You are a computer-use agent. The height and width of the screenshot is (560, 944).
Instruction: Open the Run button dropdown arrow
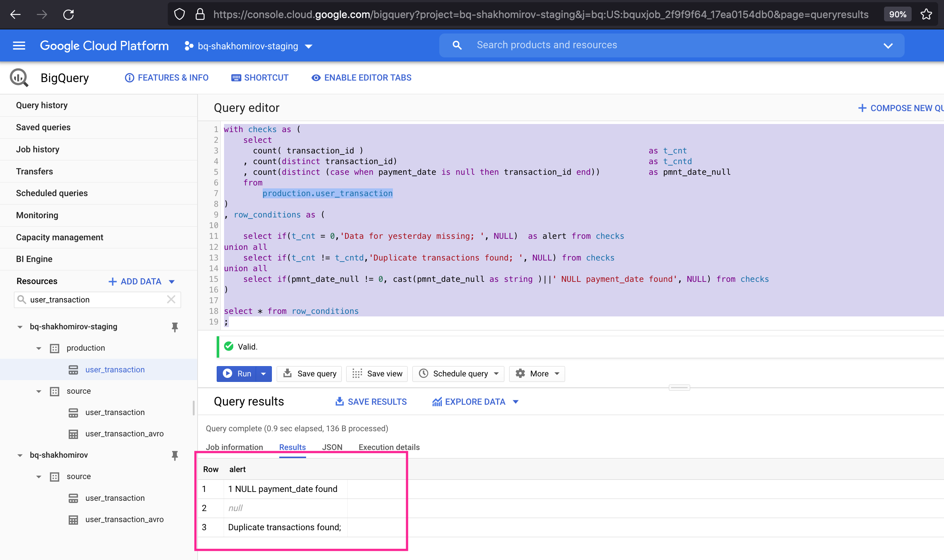(x=264, y=373)
